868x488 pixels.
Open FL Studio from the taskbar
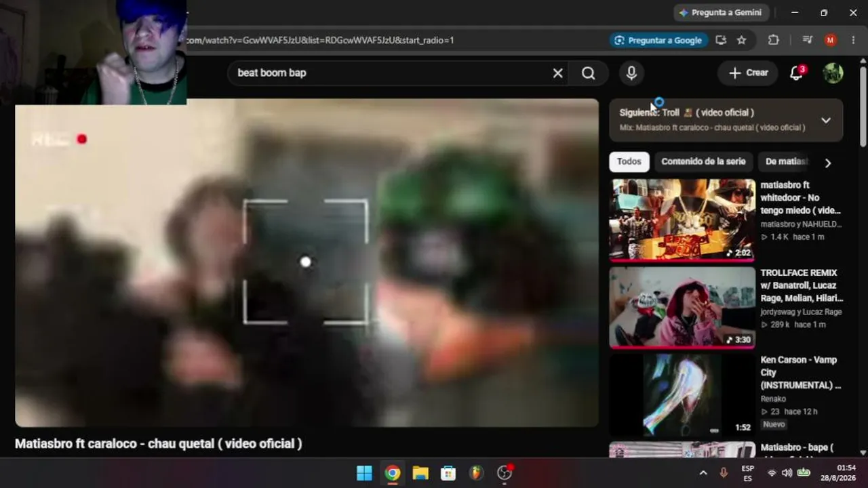[476, 473]
